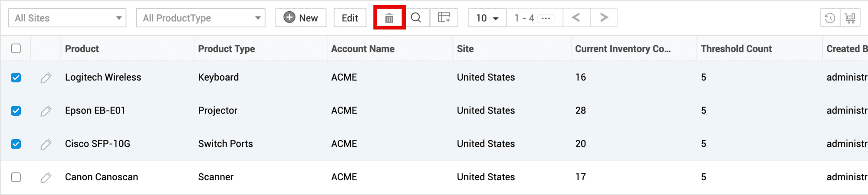Open the 10 rows-per-page dropdown
This screenshot has width=868, height=195.
(x=487, y=18)
